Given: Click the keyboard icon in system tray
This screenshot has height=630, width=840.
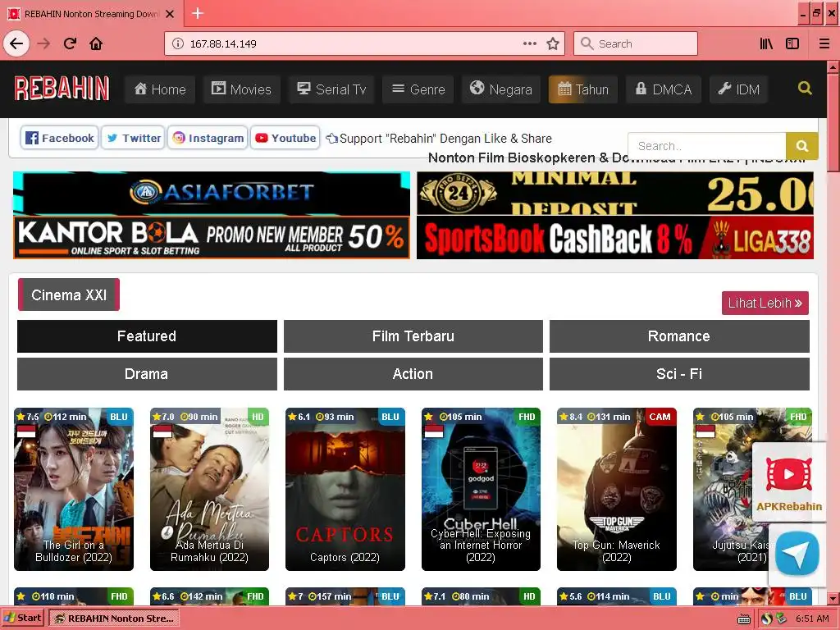Looking at the screenshot, I should coord(744,619).
